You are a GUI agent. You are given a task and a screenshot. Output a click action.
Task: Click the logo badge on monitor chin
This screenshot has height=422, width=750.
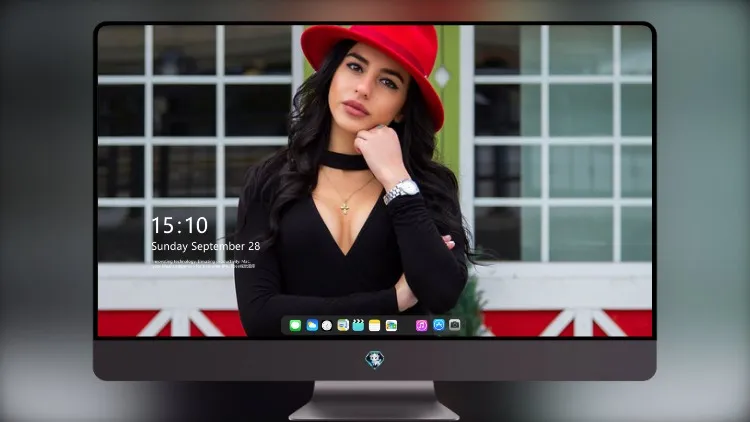point(375,360)
